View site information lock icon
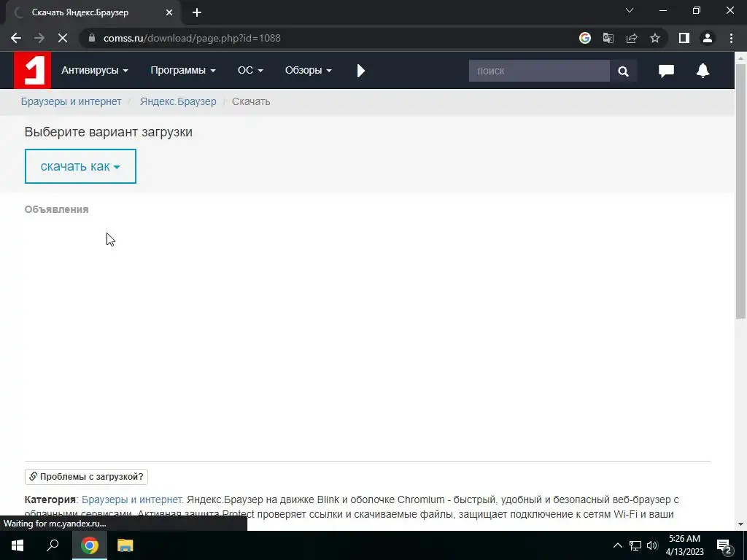This screenshot has height=560, width=747. (92, 38)
